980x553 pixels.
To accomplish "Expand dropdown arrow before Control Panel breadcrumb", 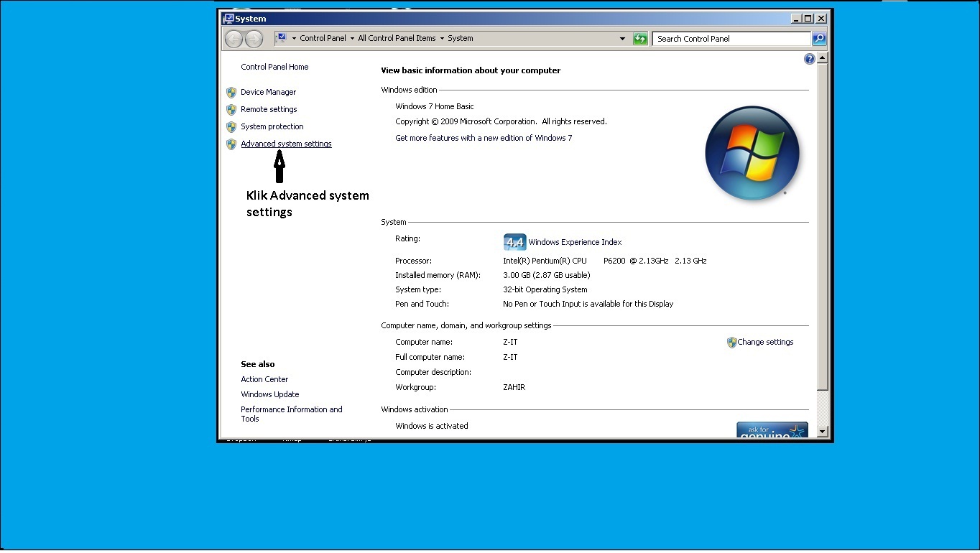I will [294, 39].
